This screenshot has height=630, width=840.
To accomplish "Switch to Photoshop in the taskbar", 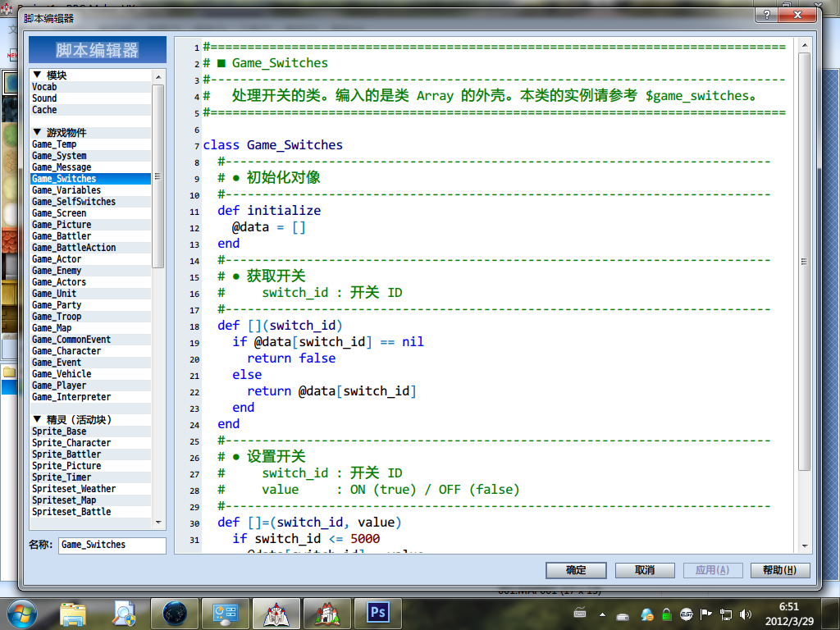I will pyautogui.click(x=378, y=612).
